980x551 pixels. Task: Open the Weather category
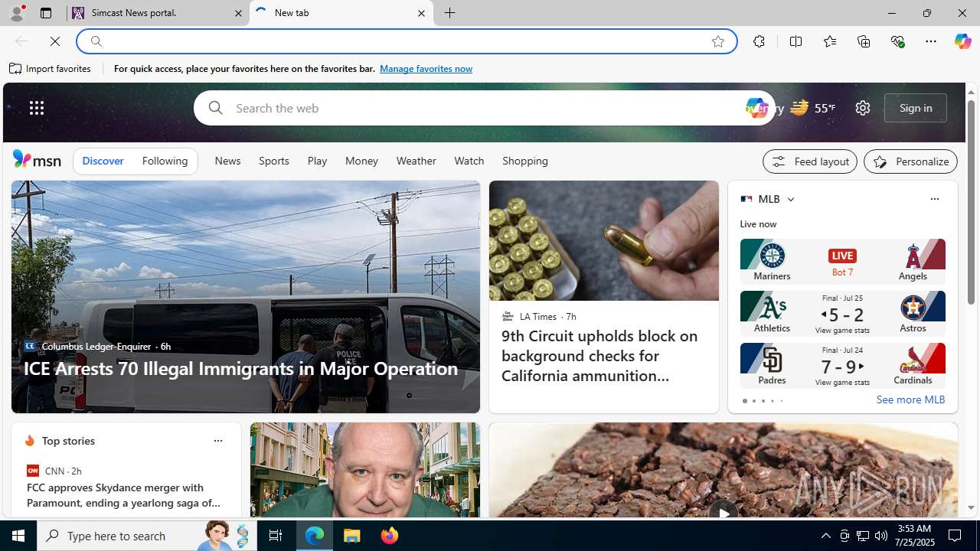[x=416, y=161]
